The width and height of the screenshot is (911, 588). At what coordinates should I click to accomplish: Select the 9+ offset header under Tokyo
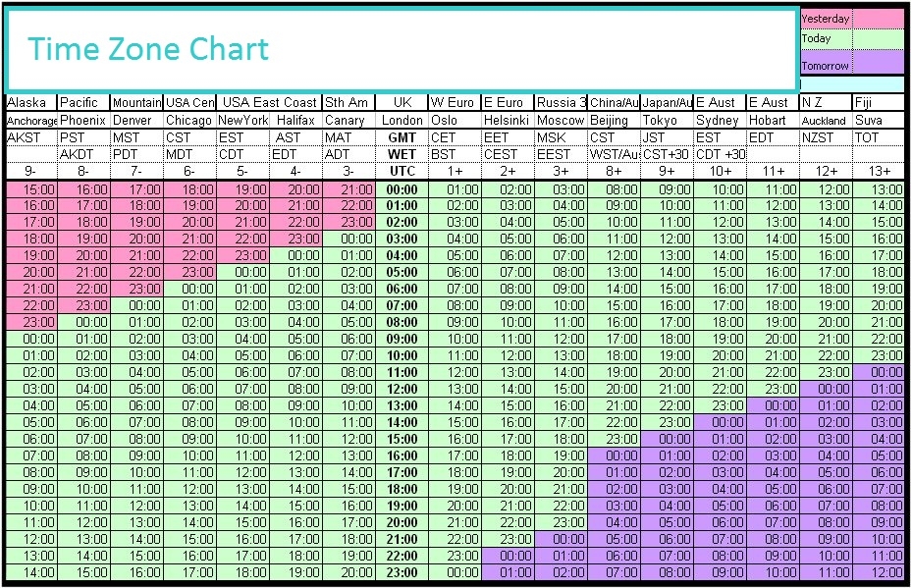click(668, 172)
